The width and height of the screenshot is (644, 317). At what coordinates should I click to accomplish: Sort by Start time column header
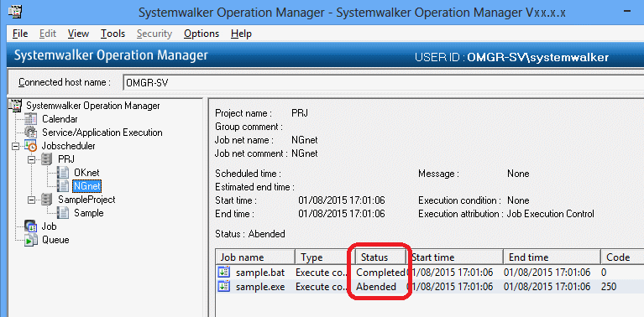[x=454, y=257]
